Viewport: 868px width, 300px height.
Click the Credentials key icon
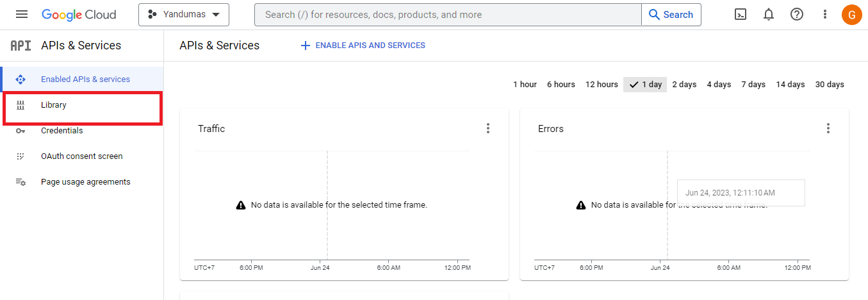point(20,131)
